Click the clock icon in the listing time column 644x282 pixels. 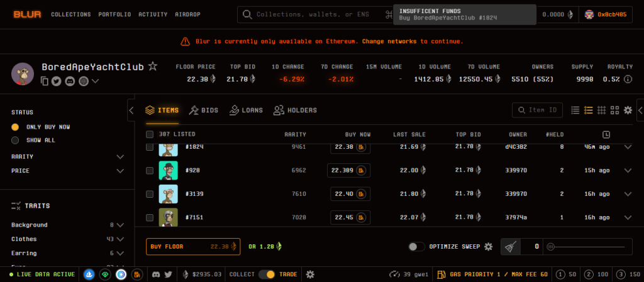click(607, 134)
